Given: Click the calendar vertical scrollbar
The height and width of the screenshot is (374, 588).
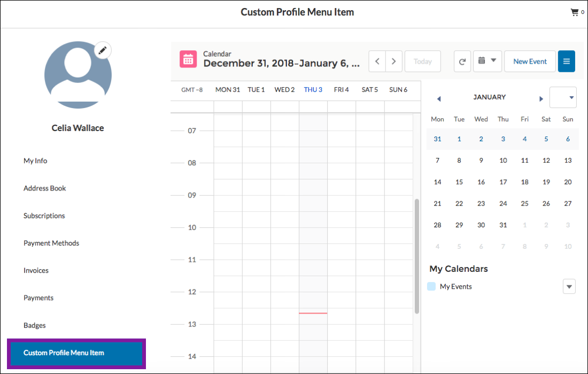Looking at the screenshot, I should pos(417,256).
